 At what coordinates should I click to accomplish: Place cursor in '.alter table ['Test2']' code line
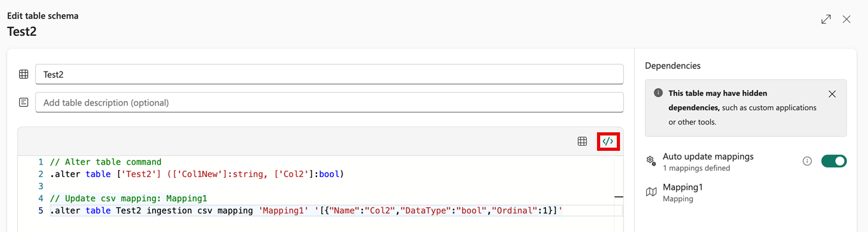point(197,174)
